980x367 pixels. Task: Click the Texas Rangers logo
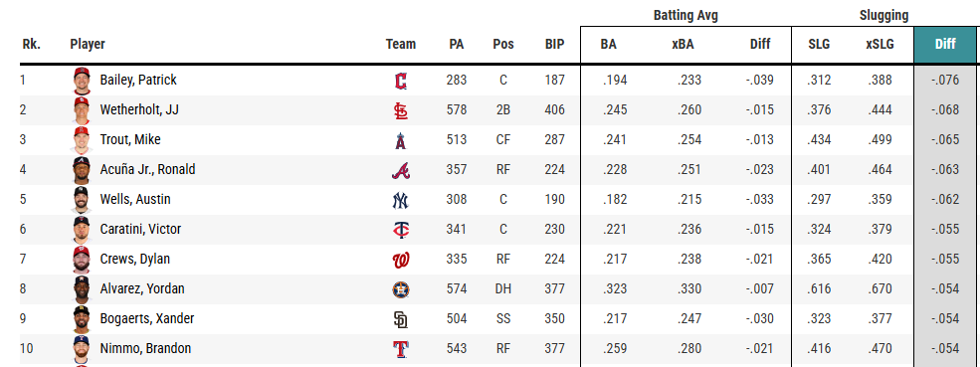401,349
